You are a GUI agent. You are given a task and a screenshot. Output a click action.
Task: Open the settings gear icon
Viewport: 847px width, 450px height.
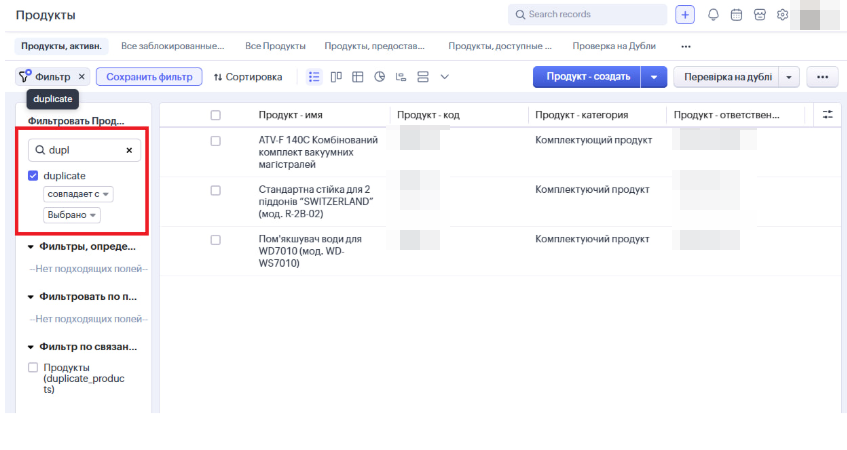tap(782, 15)
